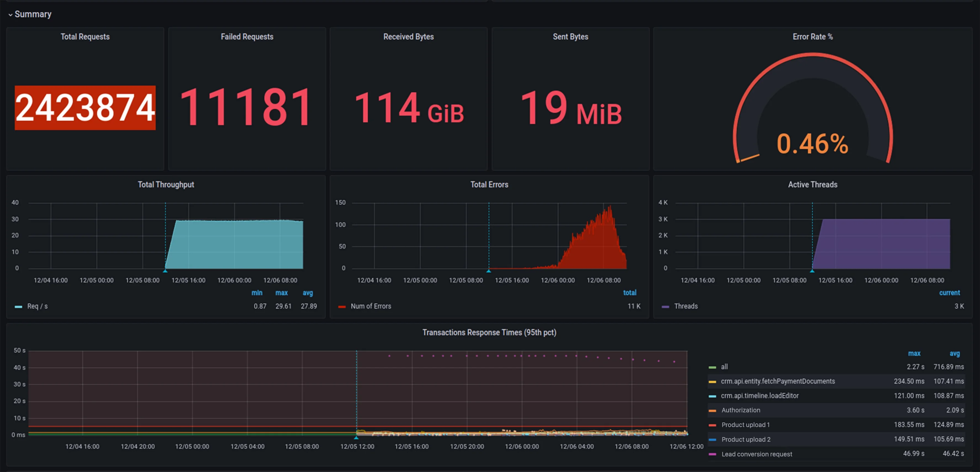Click the Lead conversion request legend color icon
Image resolution: width=980 pixels, height=472 pixels.
[x=712, y=454]
